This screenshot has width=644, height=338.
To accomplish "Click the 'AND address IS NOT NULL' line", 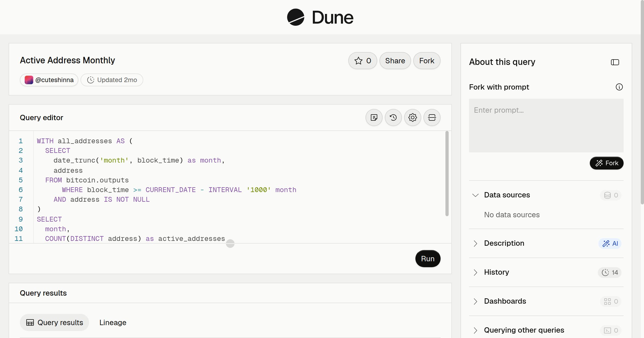I will (101, 199).
